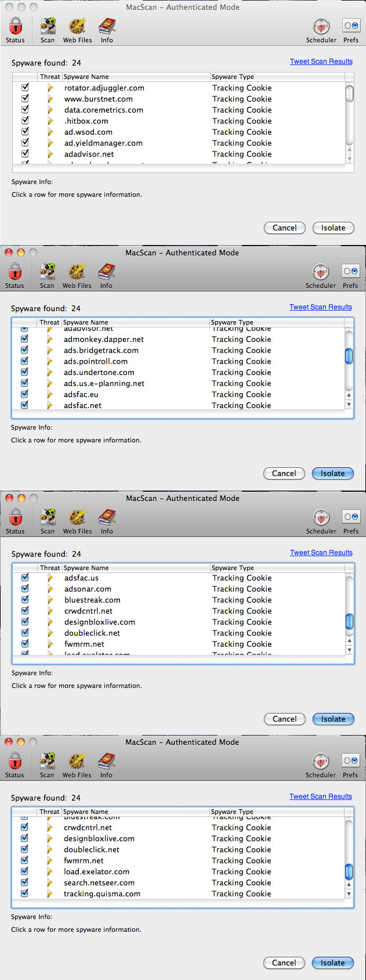Click scroll down arrow in window listing adsfac.us
Screen dimensions: 366x980
point(349,650)
